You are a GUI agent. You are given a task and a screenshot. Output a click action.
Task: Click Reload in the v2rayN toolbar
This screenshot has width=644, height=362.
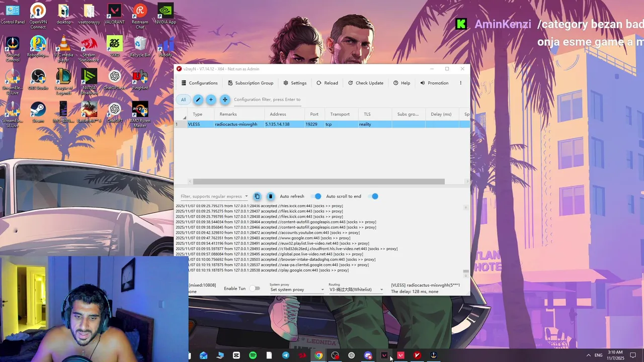tap(327, 83)
